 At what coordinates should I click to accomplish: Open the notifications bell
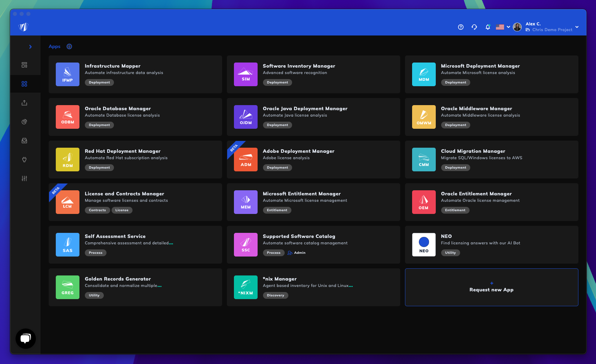pos(488,27)
